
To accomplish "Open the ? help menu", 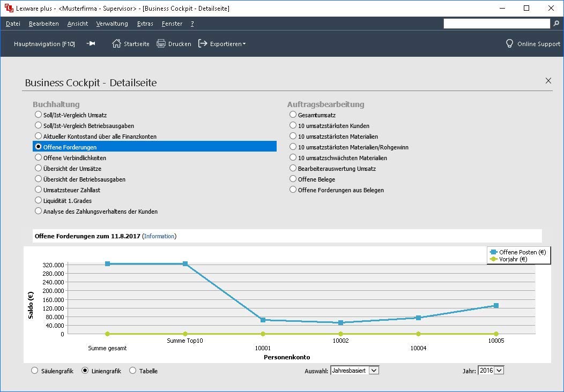I will click(192, 24).
